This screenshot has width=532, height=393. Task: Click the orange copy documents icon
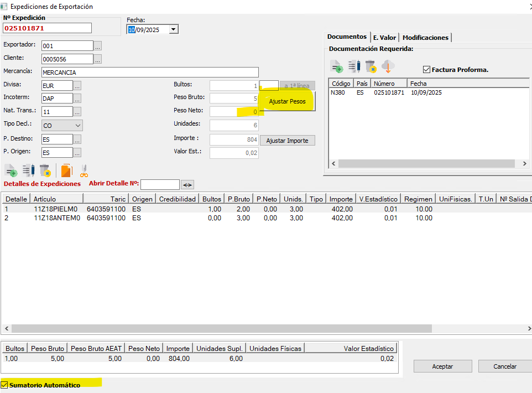tap(66, 170)
